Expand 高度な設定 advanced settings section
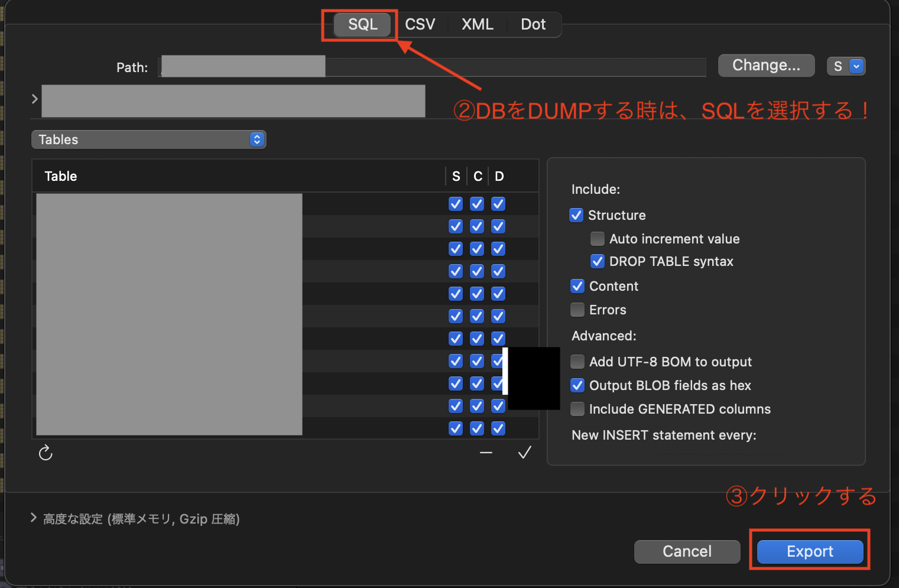This screenshot has height=588, width=899. pyautogui.click(x=34, y=518)
